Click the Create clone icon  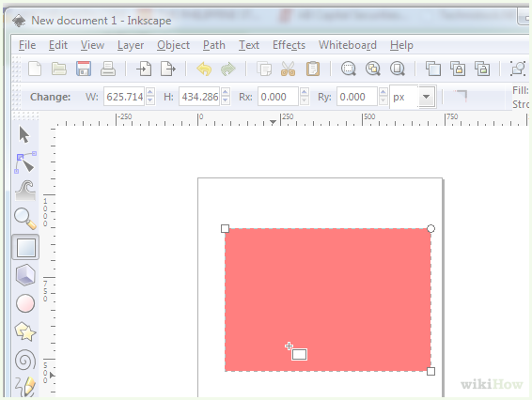click(458, 69)
